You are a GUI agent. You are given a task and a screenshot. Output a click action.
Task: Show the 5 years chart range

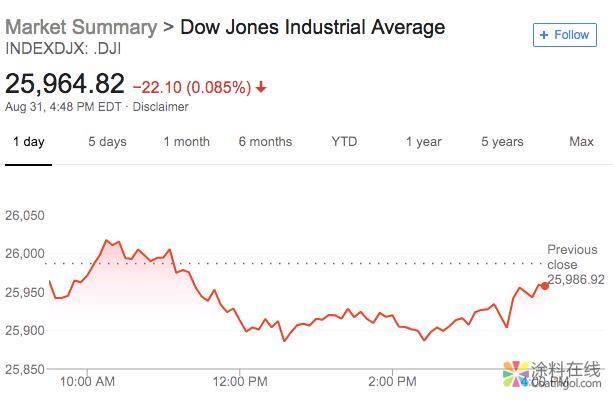pyautogui.click(x=502, y=142)
